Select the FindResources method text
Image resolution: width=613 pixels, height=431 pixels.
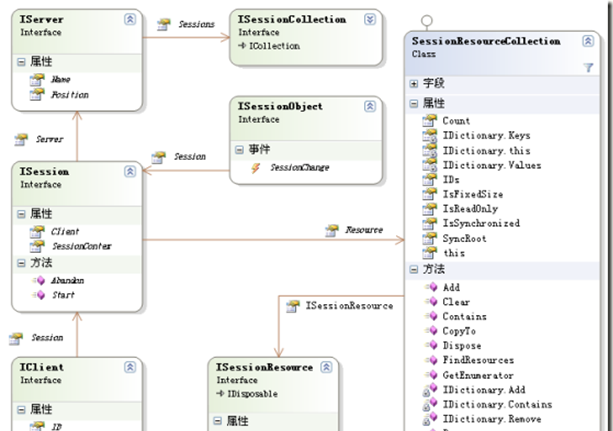(478, 360)
